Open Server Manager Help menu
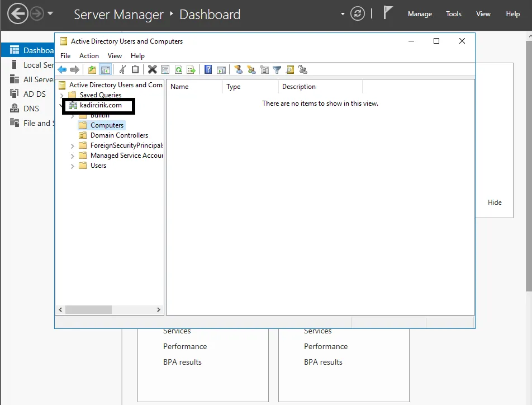Viewport: 532px width, 405px height. tap(512, 14)
